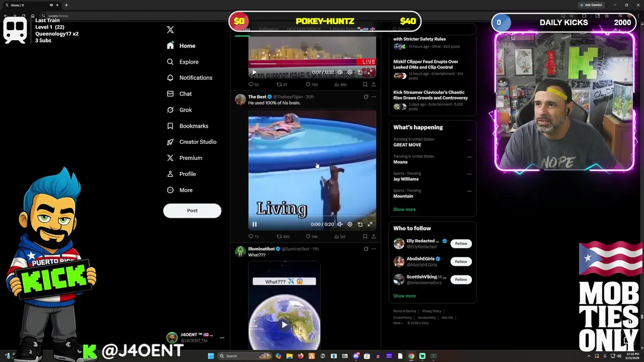Reply to The Best post with 73 replies

point(254,237)
